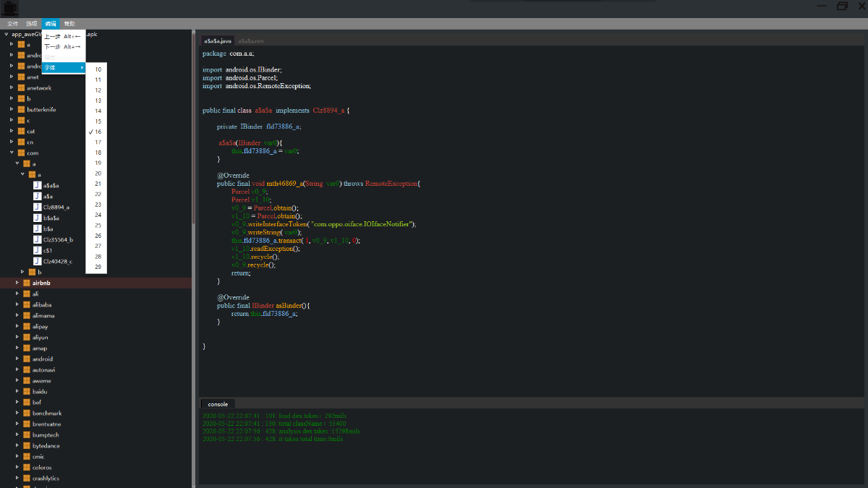Expand the bytedance package node
The height and width of the screenshot is (488, 868).
tap(17, 445)
